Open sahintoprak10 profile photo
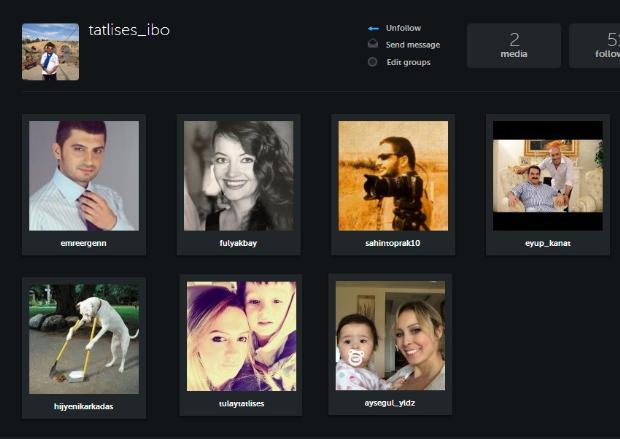 [x=393, y=176]
